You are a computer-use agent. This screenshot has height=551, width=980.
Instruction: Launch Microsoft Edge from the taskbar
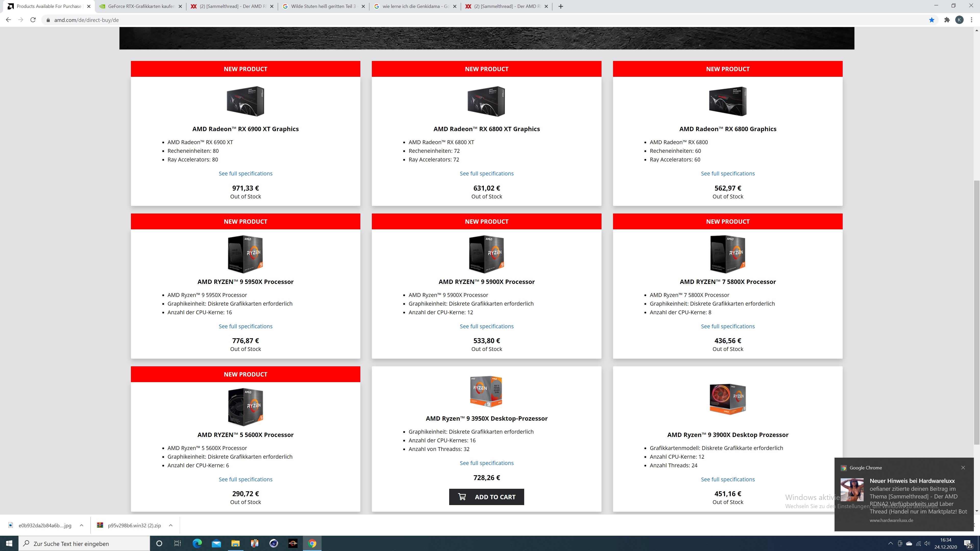tap(197, 543)
